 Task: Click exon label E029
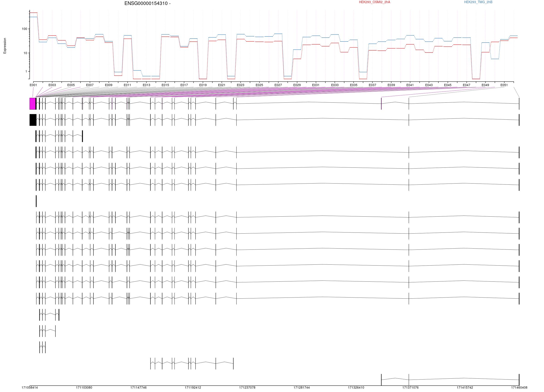click(x=297, y=85)
